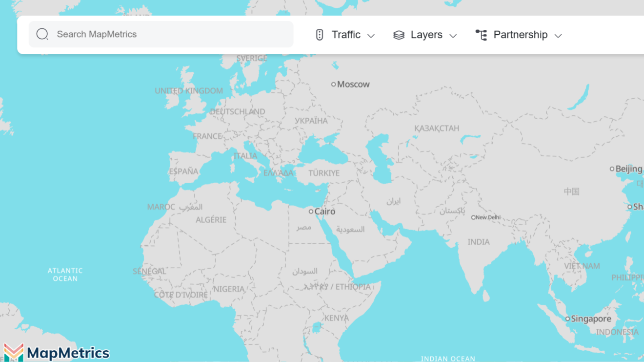644x362 pixels.
Task: Select the Traffic light icon
Action: 320,34
